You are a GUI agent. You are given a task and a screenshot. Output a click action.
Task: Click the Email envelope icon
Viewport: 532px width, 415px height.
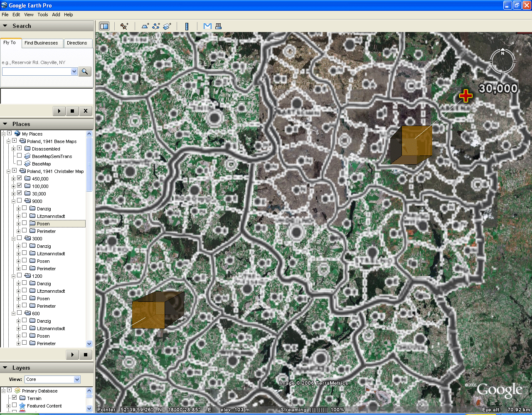click(207, 26)
